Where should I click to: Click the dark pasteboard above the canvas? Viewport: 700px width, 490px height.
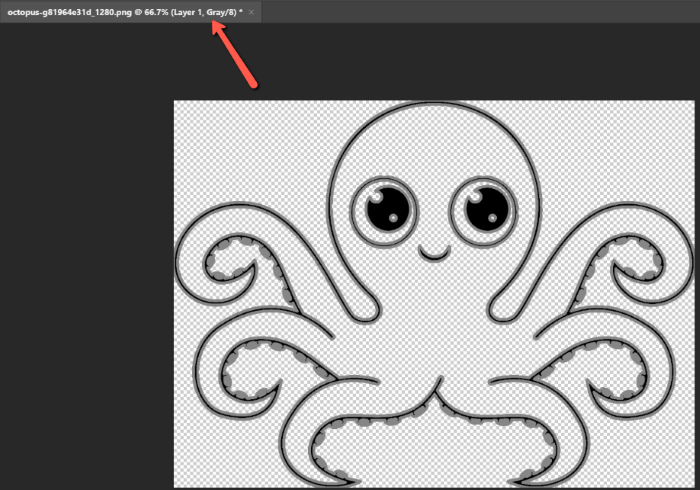[450, 62]
